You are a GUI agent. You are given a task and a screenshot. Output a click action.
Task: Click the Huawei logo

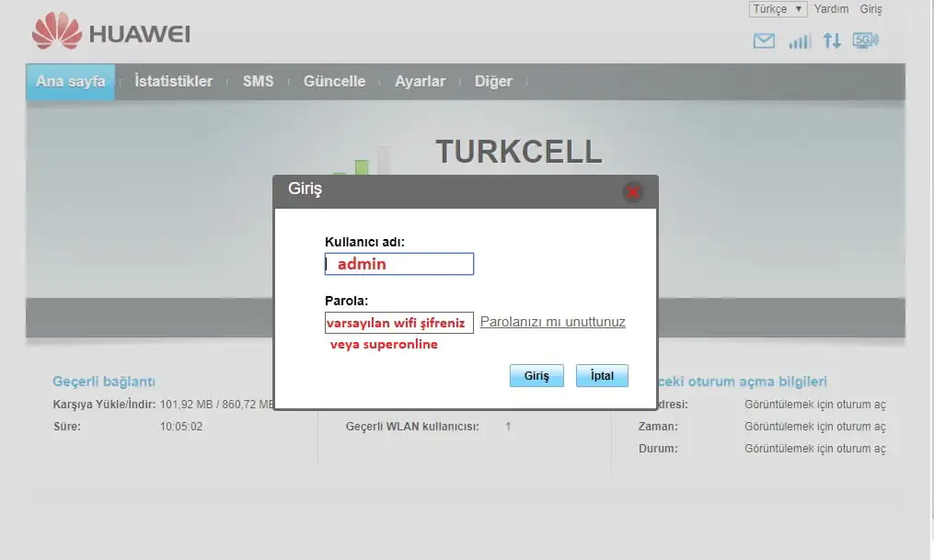(x=110, y=31)
